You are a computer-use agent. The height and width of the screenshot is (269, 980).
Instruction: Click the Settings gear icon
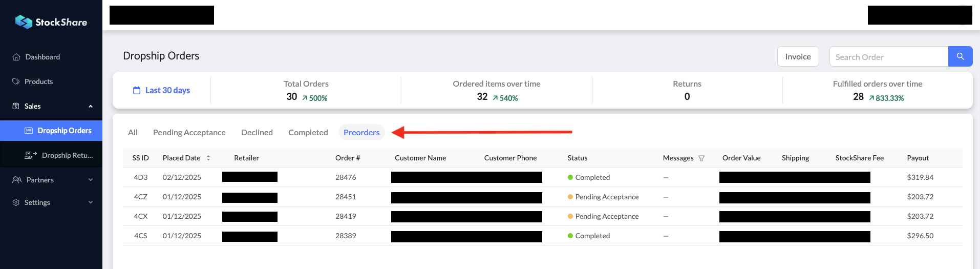[x=16, y=202]
